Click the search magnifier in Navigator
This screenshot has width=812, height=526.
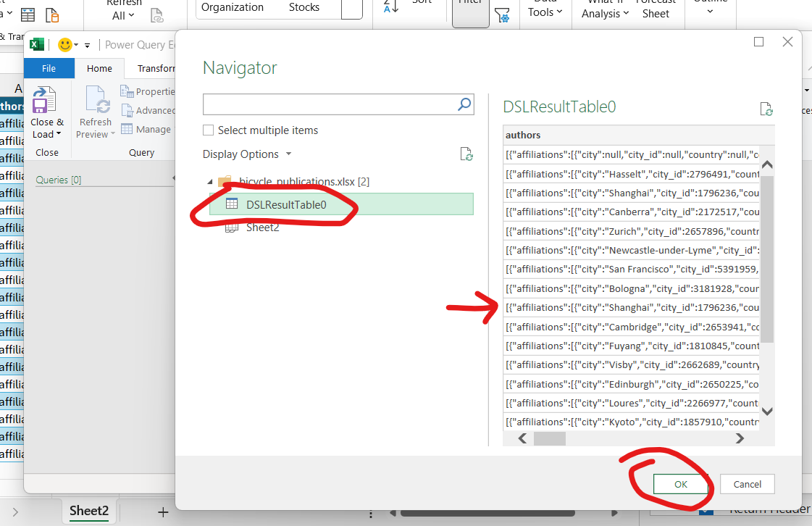[x=464, y=105]
